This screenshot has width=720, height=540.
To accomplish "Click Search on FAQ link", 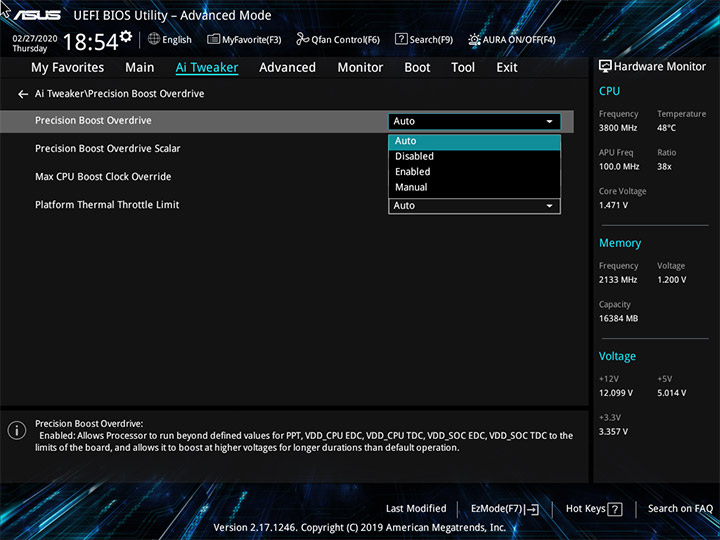I will [x=680, y=509].
